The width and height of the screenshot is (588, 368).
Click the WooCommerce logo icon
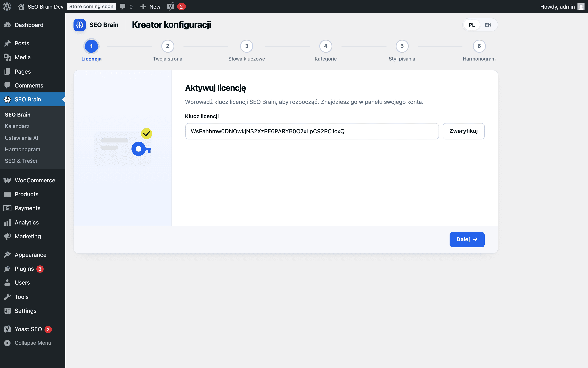click(7, 180)
